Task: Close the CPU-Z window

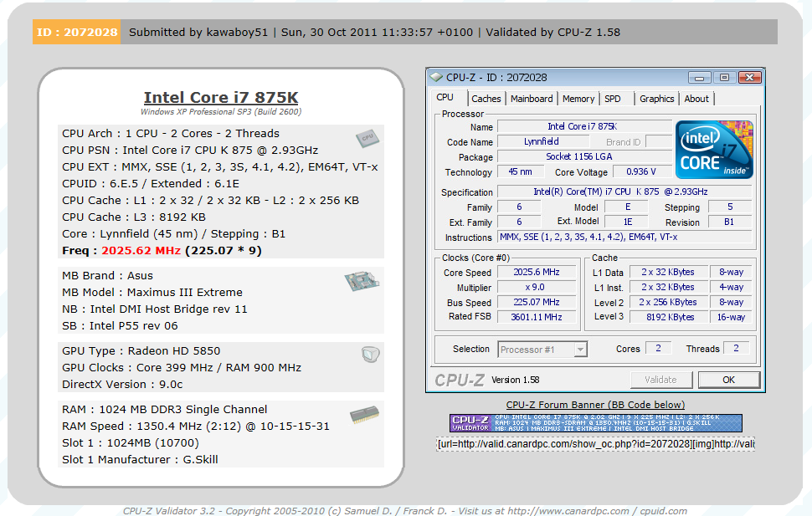Action: (x=749, y=78)
